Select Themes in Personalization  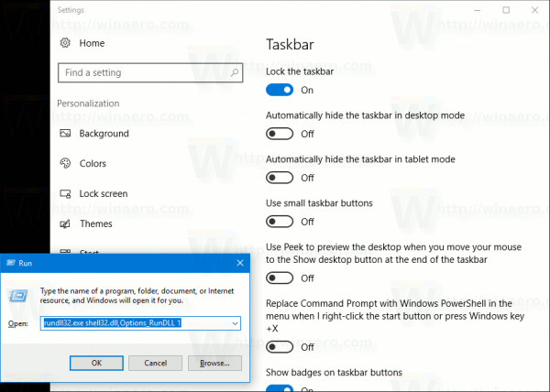coord(95,223)
